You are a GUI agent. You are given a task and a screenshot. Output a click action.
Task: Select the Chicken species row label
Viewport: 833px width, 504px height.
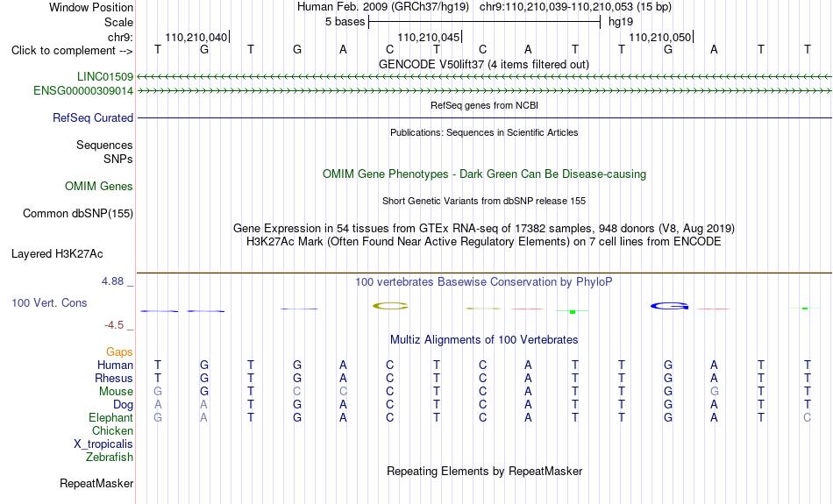click(112, 430)
